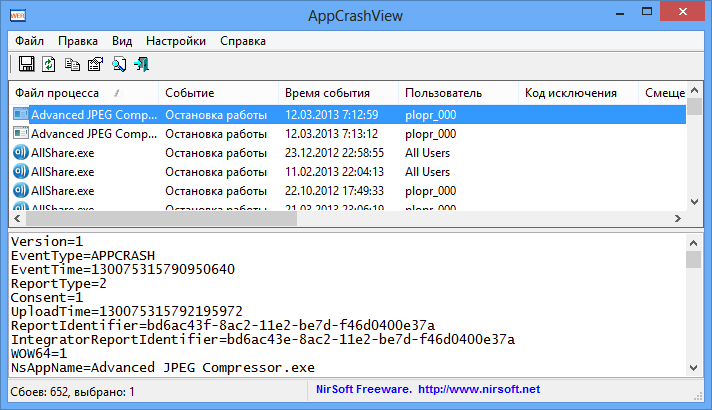Minimize the AppCrashView window
This screenshot has width=712, height=410.
click(x=620, y=12)
